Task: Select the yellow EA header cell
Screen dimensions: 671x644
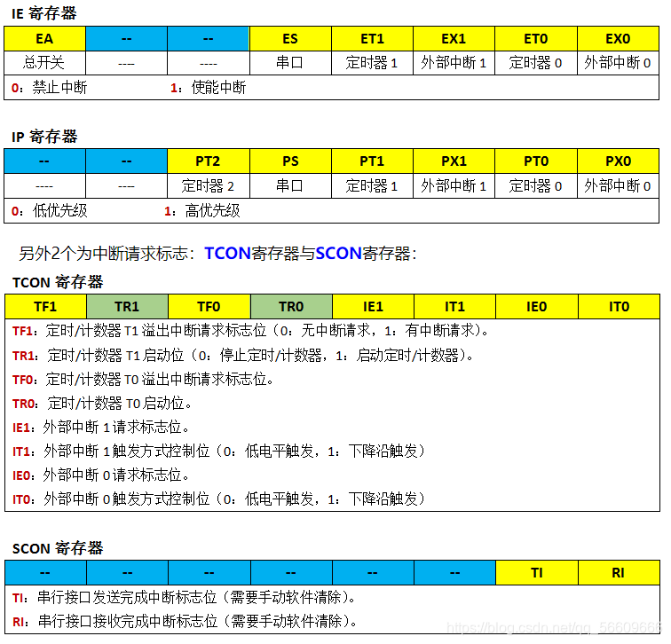Action: tap(44, 39)
